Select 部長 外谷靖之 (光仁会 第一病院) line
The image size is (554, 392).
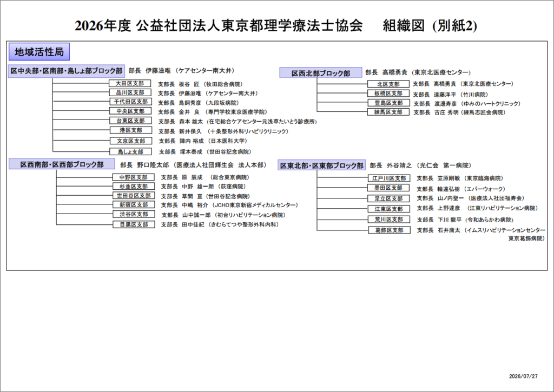420,165
